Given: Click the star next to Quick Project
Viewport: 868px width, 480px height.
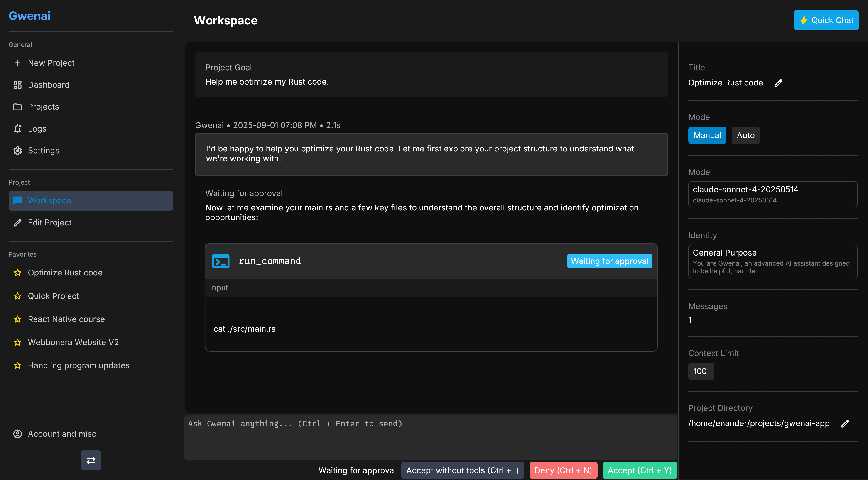Looking at the screenshot, I should [17, 296].
